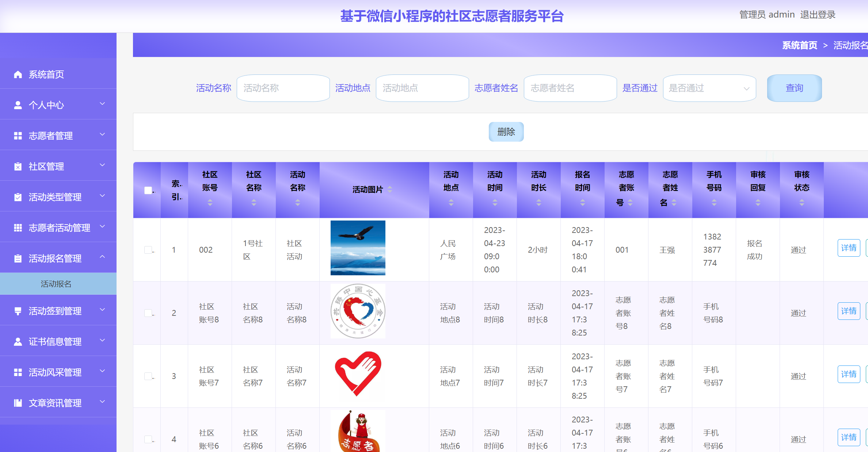
Task: Click the home icon beside 系统首页
Action: tap(17, 74)
